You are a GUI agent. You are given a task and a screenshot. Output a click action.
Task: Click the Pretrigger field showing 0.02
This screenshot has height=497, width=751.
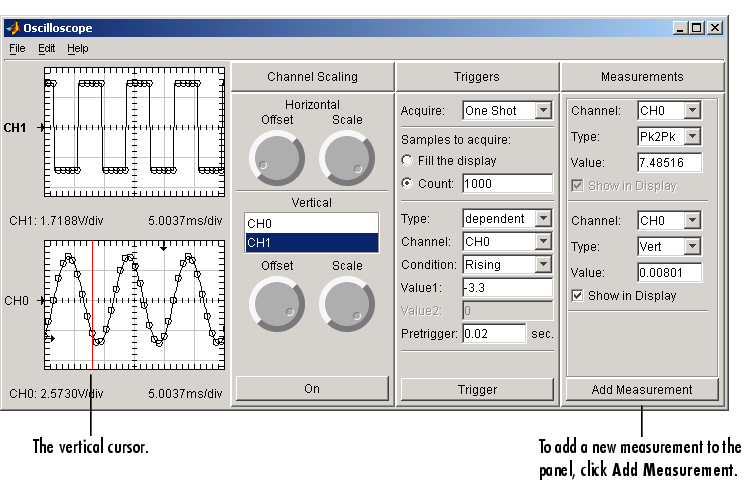(494, 334)
